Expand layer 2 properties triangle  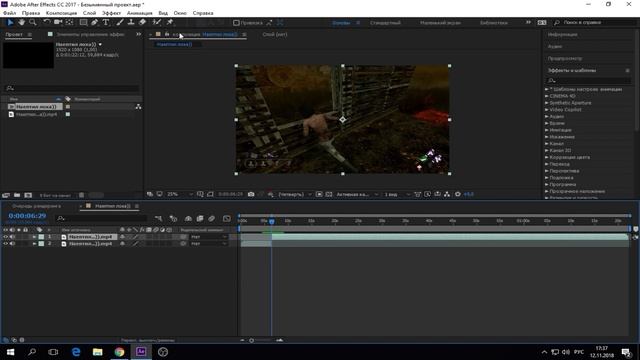(x=34, y=244)
